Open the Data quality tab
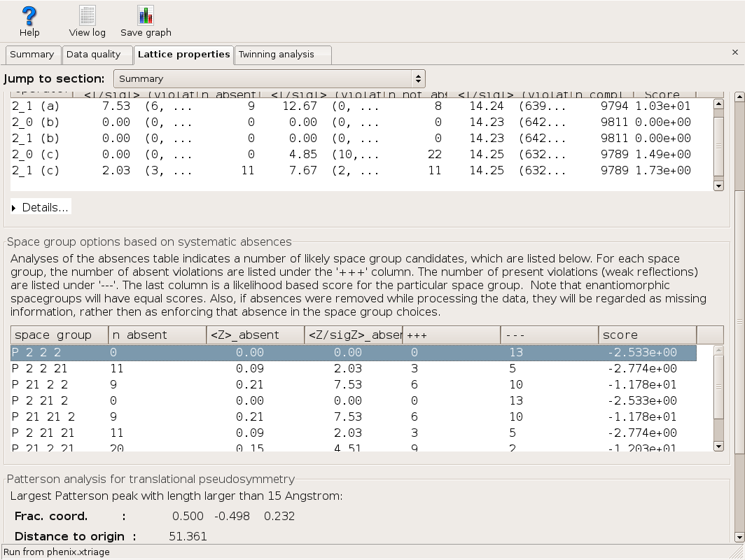The width and height of the screenshot is (745, 560). pyautogui.click(x=92, y=55)
